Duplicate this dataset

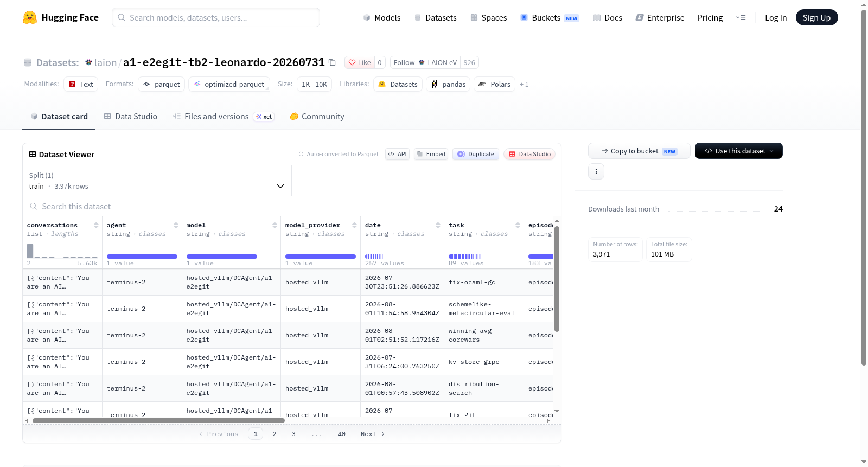point(476,154)
